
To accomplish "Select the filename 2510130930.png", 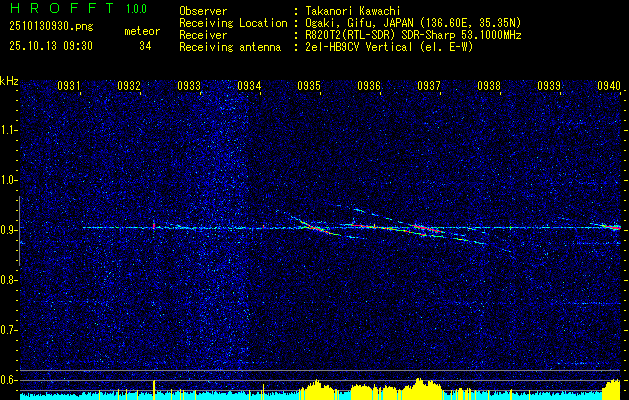I will pos(51,27).
